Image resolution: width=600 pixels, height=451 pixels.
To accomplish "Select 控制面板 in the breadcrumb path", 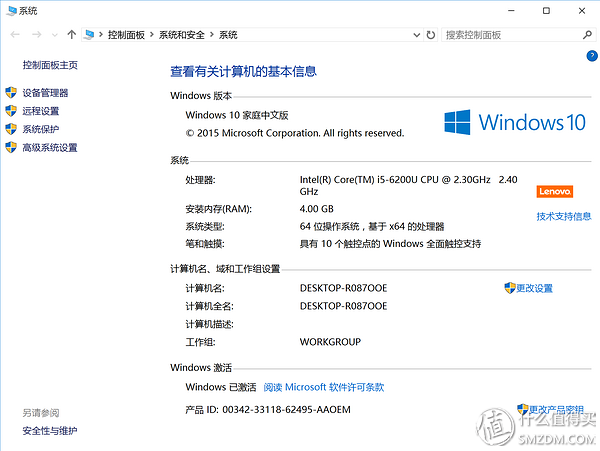I will (126, 35).
